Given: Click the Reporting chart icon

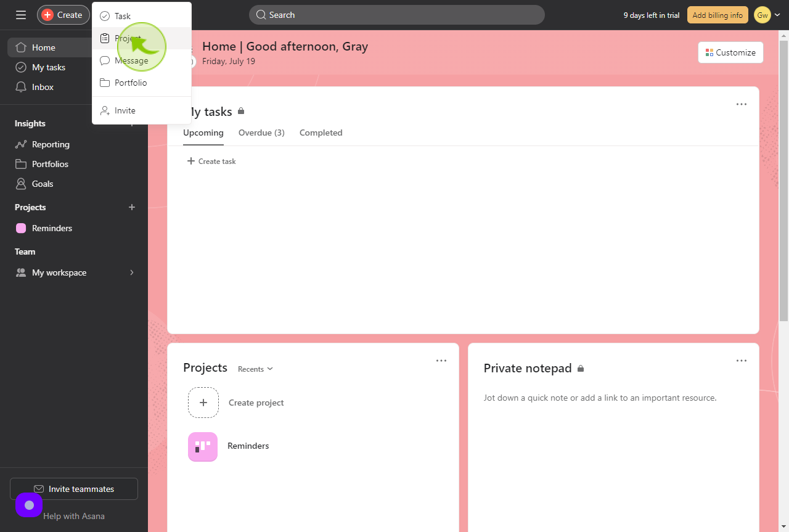Looking at the screenshot, I should pos(21,144).
